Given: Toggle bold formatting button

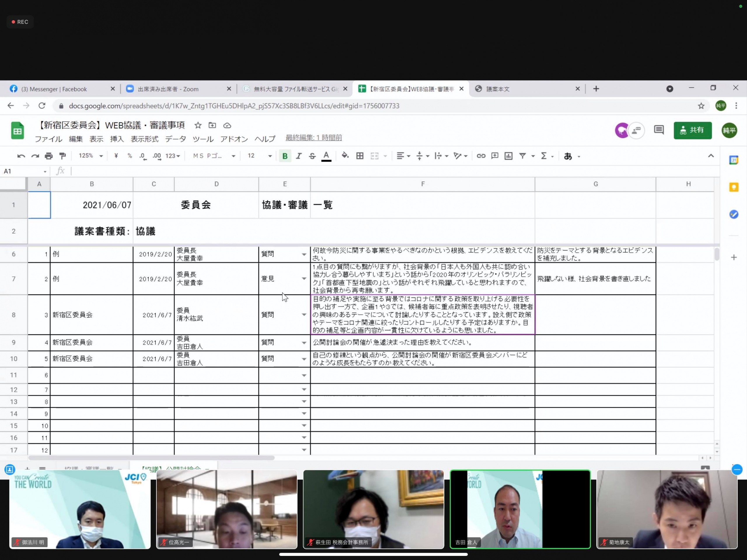Looking at the screenshot, I should coord(285,156).
